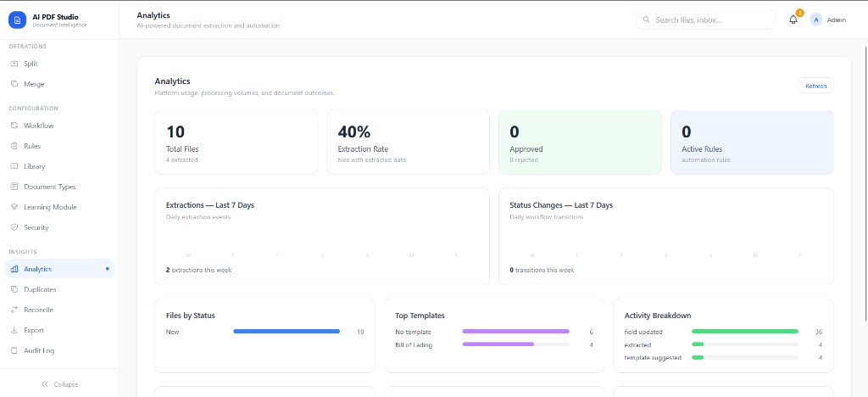Click the Audit Log icon
This screenshot has height=397, width=868.
coord(14,350)
